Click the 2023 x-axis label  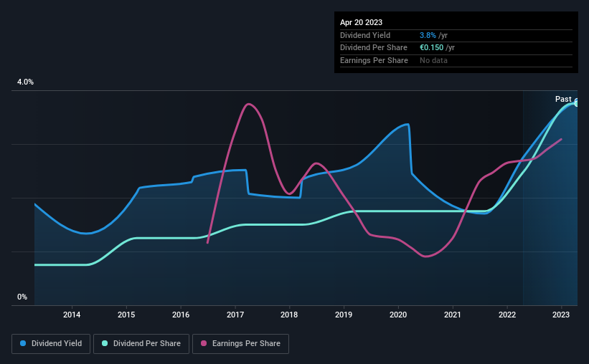pos(561,315)
